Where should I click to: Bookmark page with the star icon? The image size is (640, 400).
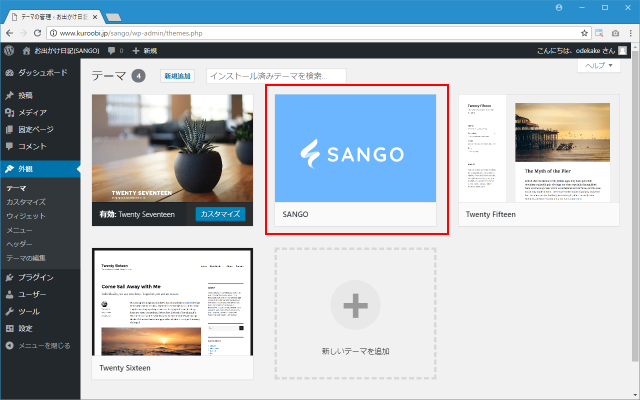[584, 33]
